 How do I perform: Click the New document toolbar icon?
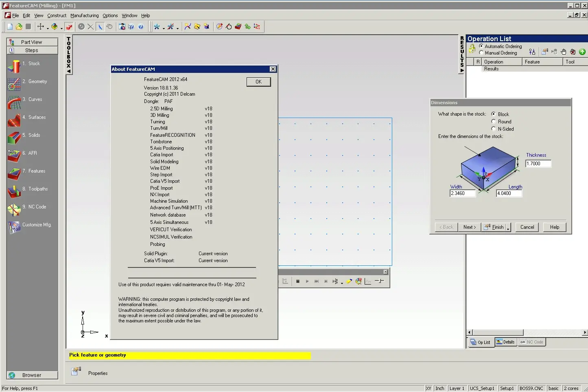[10, 26]
